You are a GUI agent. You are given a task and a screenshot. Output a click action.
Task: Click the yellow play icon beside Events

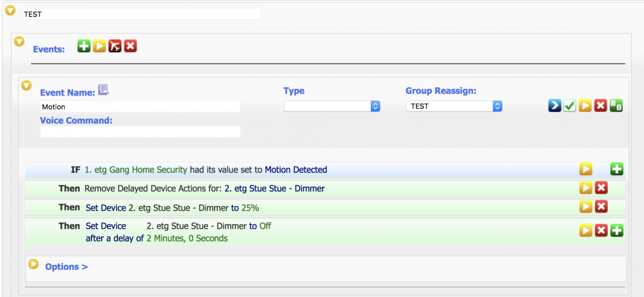pos(99,46)
